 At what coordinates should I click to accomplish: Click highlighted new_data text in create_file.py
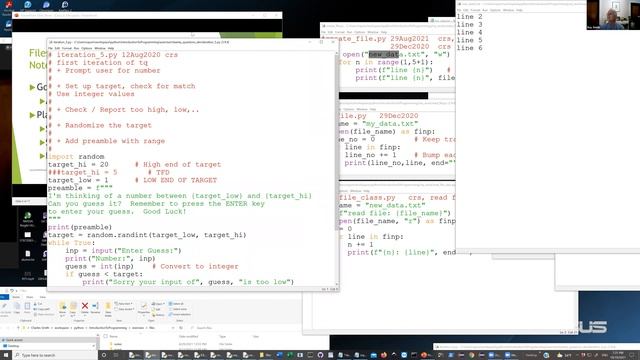pos(383,54)
